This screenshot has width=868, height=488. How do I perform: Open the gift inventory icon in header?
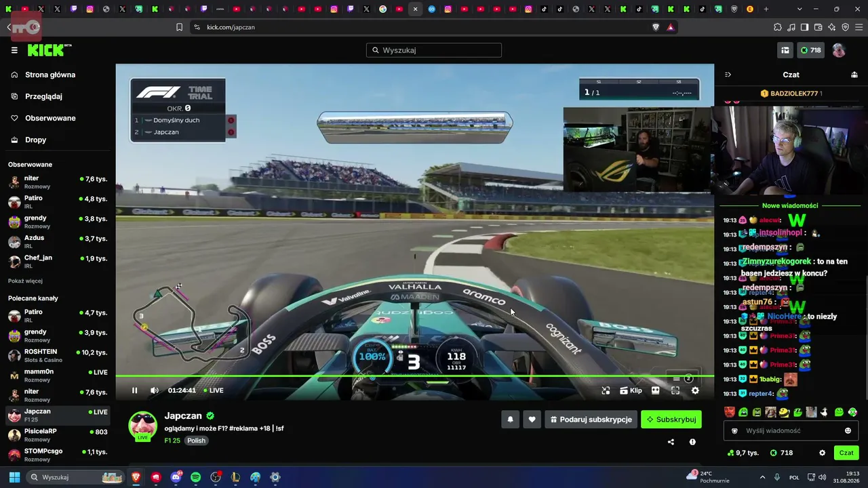[x=785, y=50]
